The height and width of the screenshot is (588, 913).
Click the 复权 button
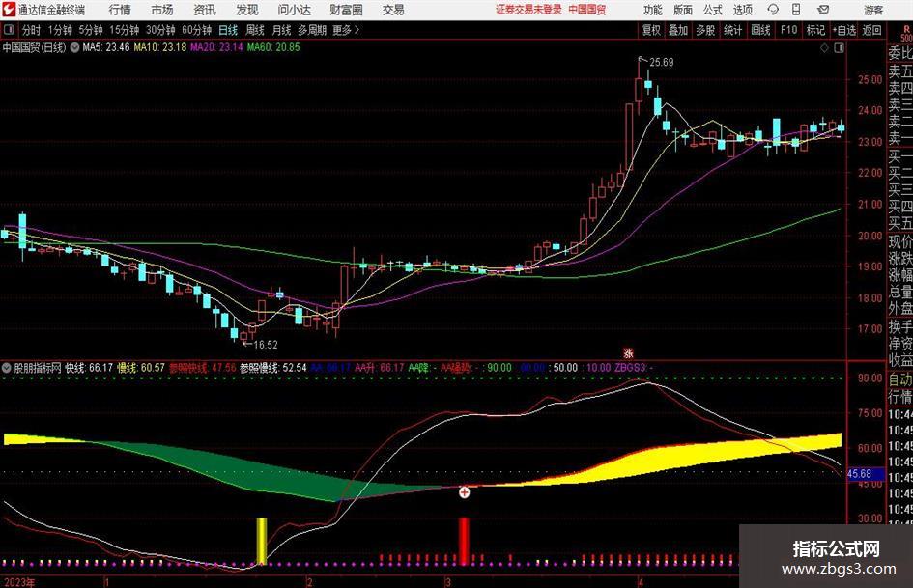click(651, 30)
